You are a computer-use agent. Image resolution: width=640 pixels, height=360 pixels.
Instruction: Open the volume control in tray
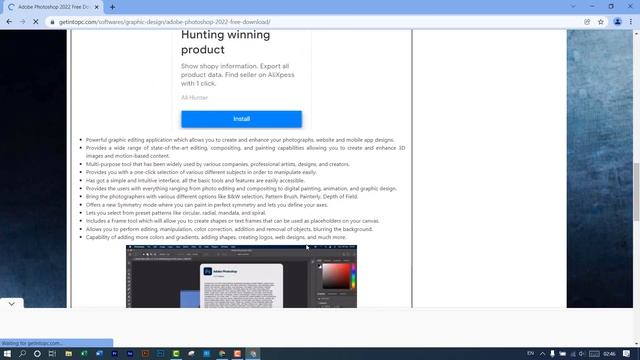582,353
